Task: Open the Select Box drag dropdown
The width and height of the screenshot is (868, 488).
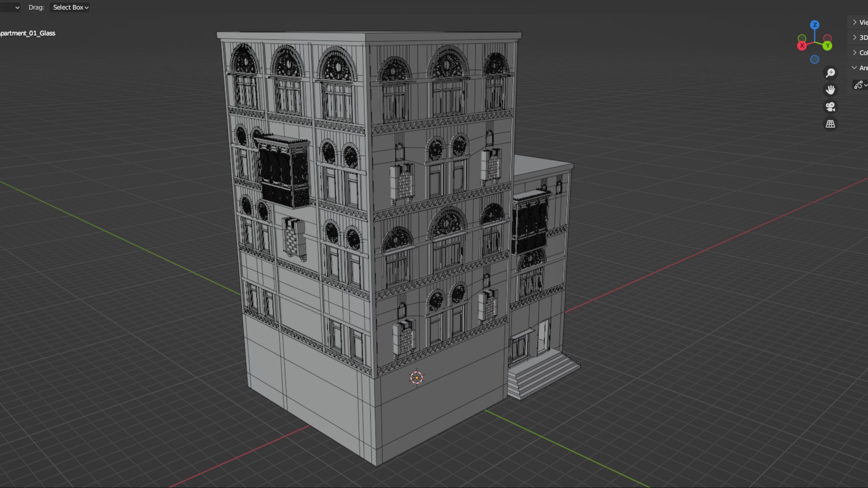Action: [x=70, y=7]
